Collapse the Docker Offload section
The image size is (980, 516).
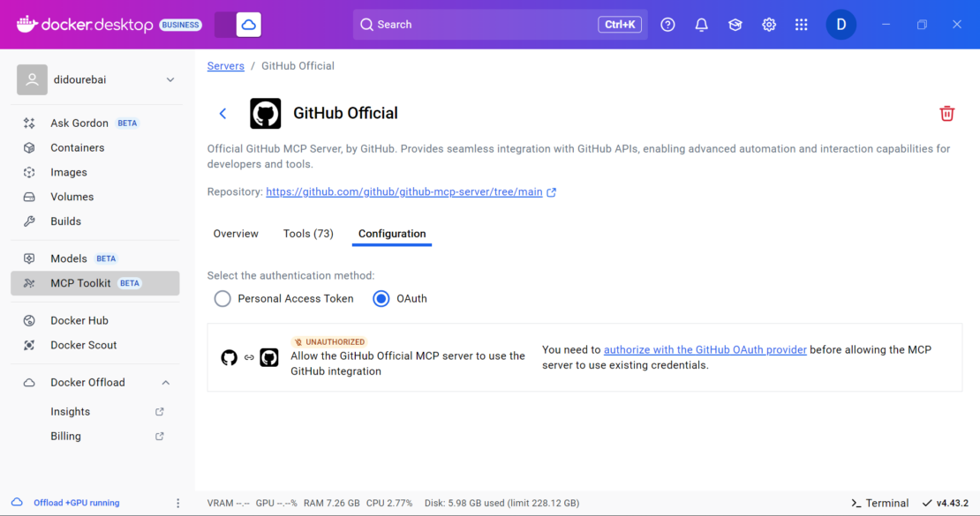[165, 382]
